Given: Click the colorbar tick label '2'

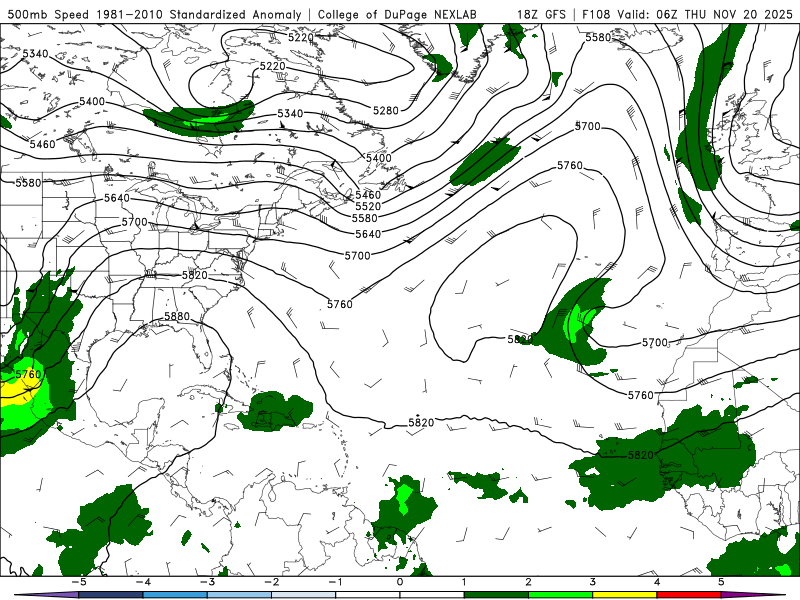Looking at the screenshot, I should click(x=529, y=582).
